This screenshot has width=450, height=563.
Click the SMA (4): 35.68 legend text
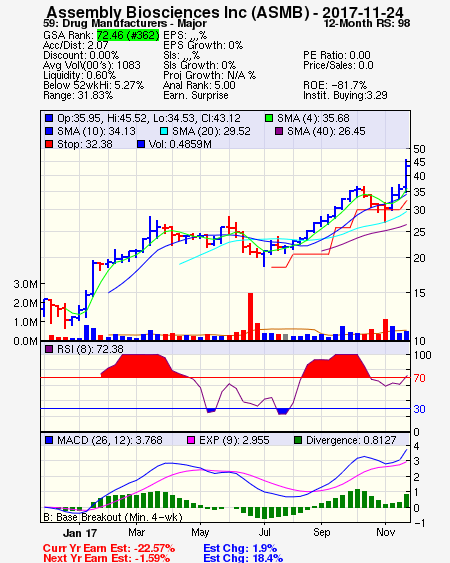point(313,118)
